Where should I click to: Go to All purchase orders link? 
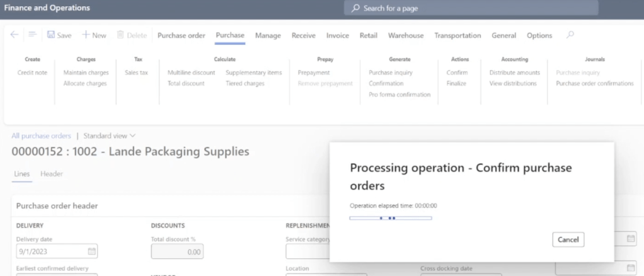[41, 135]
